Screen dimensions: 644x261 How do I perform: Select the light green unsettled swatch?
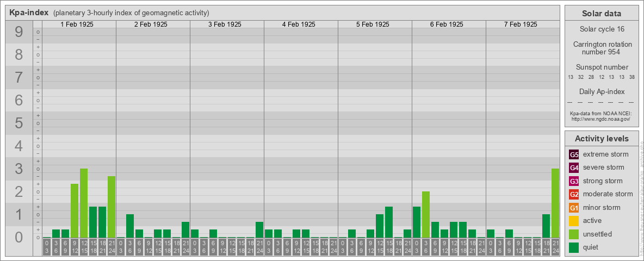(x=574, y=234)
